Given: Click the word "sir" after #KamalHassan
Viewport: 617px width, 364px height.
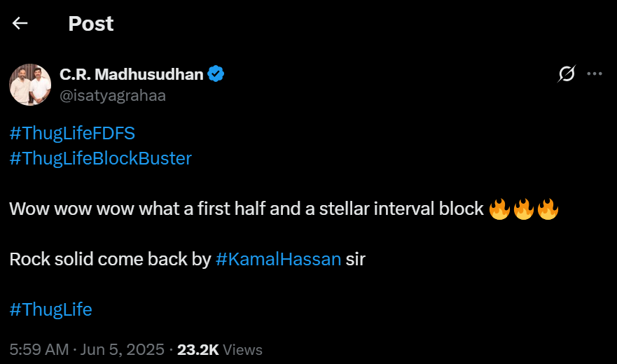Looking at the screenshot, I should (x=356, y=259).
